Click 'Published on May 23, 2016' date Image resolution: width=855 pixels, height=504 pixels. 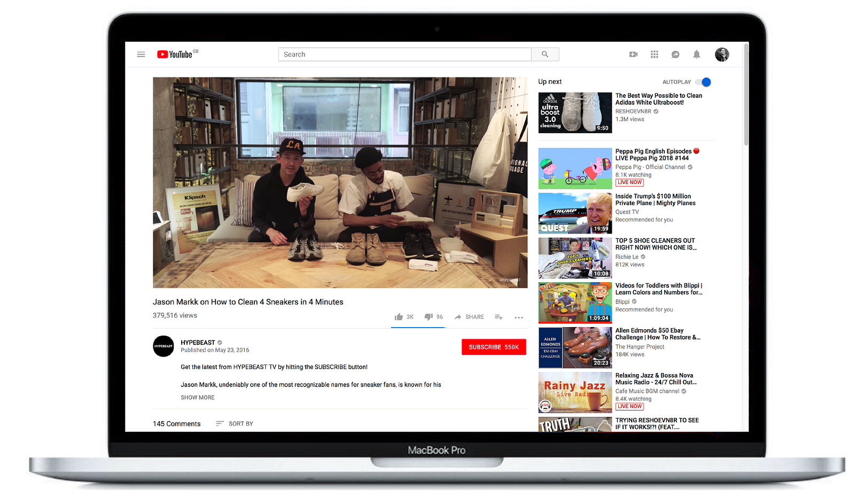(215, 351)
